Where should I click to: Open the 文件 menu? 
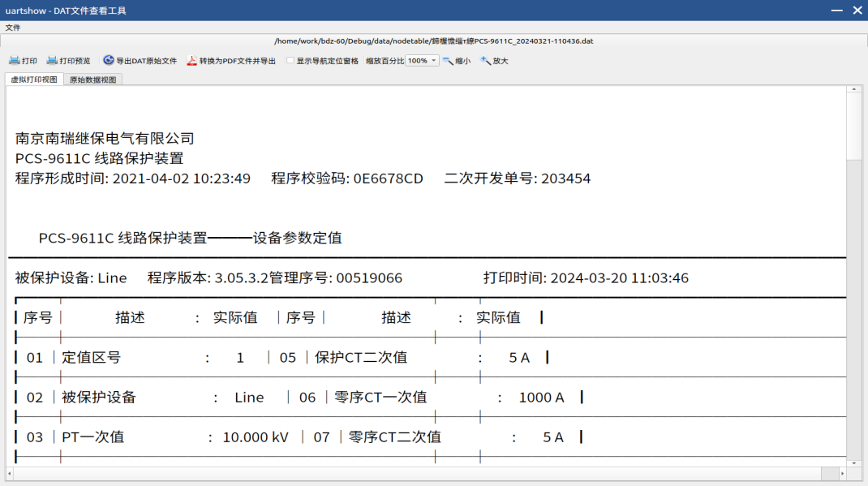point(13,28)
